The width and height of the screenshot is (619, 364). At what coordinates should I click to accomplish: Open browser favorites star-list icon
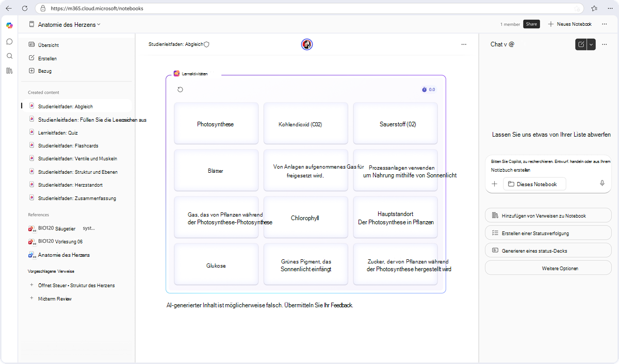pos(594,8)
